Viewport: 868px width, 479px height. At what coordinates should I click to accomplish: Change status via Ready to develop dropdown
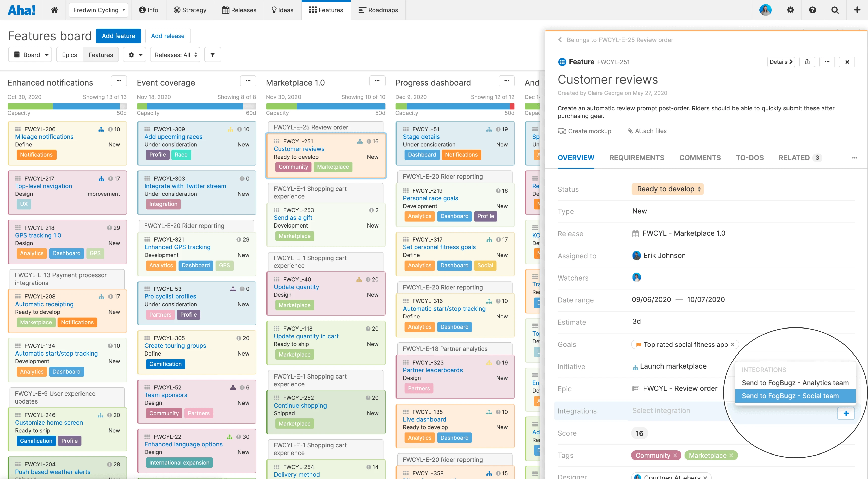coord(667,189)
